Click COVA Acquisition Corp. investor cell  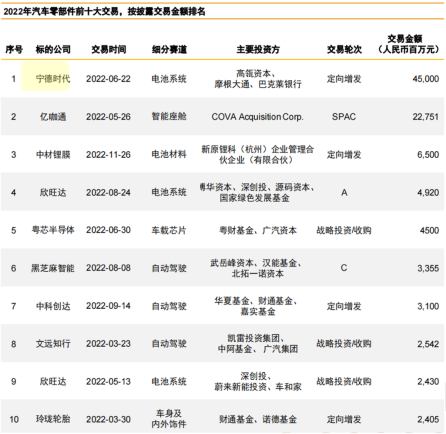pos(257,117)
